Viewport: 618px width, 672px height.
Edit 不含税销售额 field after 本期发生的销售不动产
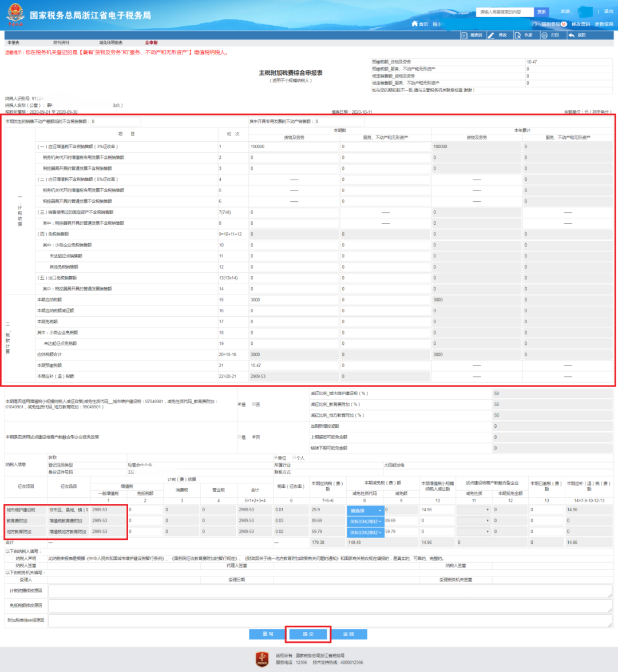click(116, 121)
